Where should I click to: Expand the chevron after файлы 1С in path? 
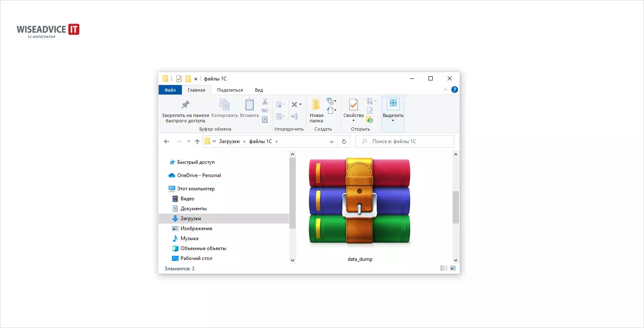tap(277, 141)
